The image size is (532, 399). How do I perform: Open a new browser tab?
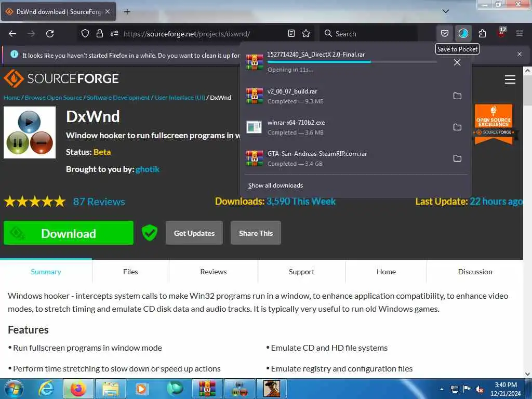(127, 12)
